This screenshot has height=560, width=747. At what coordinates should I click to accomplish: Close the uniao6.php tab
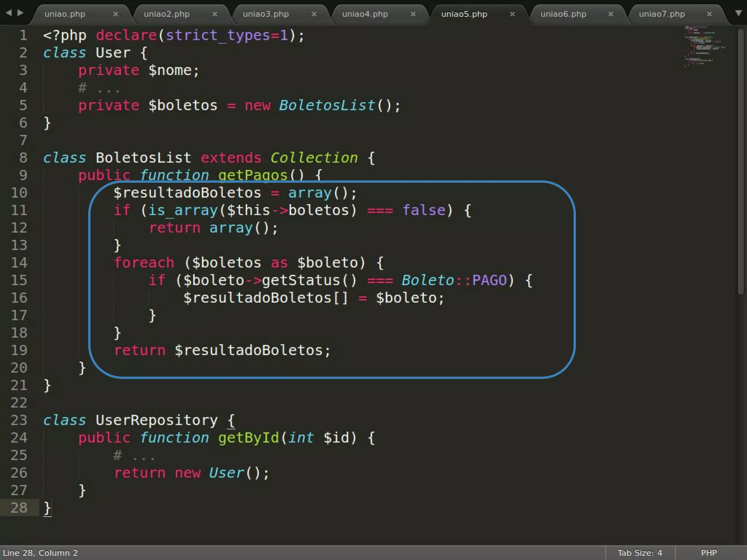point(611,14)
